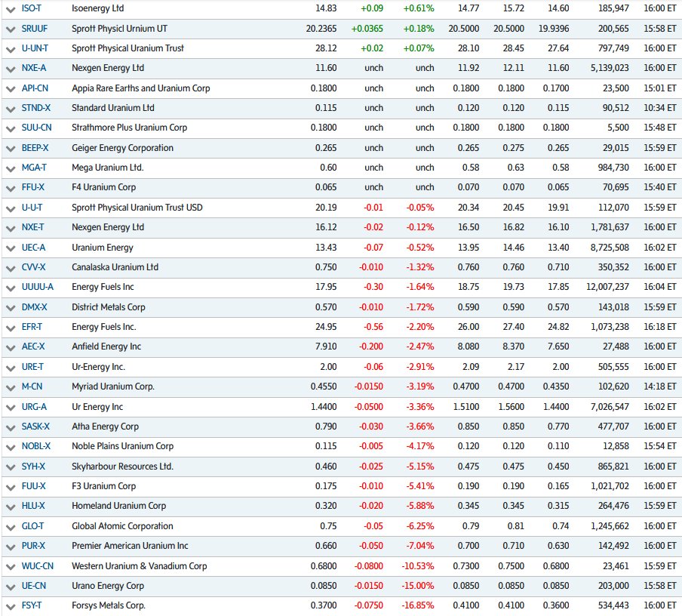This screenshot has width=682, height=616.
Task: Select Noble Plains Uranium Corp name
Action: (123, 446)
